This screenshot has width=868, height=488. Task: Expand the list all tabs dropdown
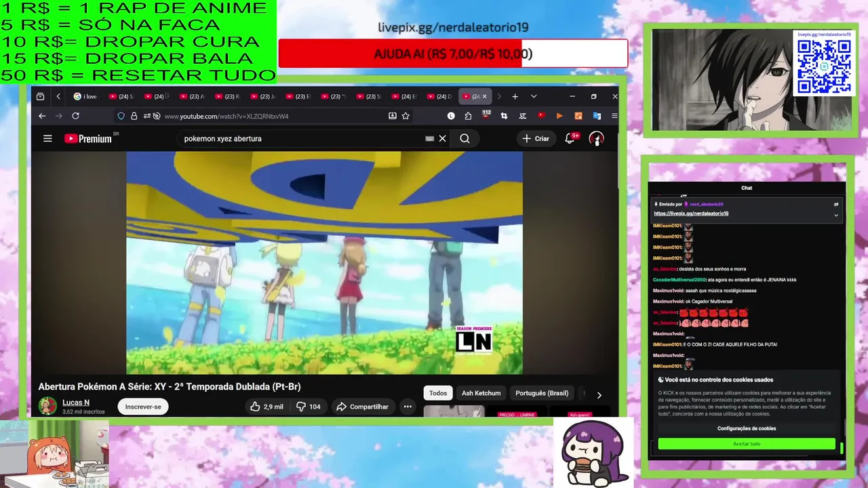pos(534,96)
